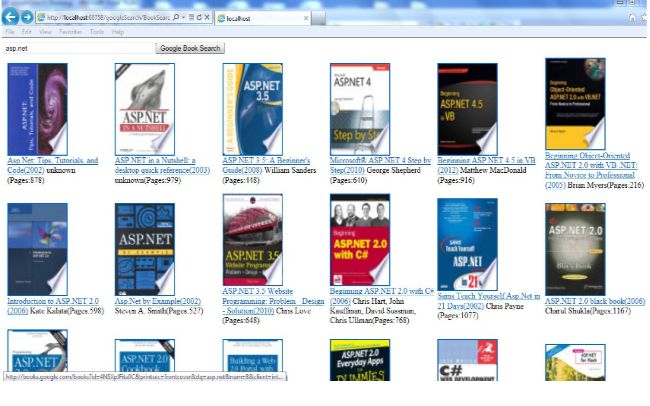Click the Home icon in browser toolbar
Image resolution: width=650 pixels, height=406 pixels.
632,17
